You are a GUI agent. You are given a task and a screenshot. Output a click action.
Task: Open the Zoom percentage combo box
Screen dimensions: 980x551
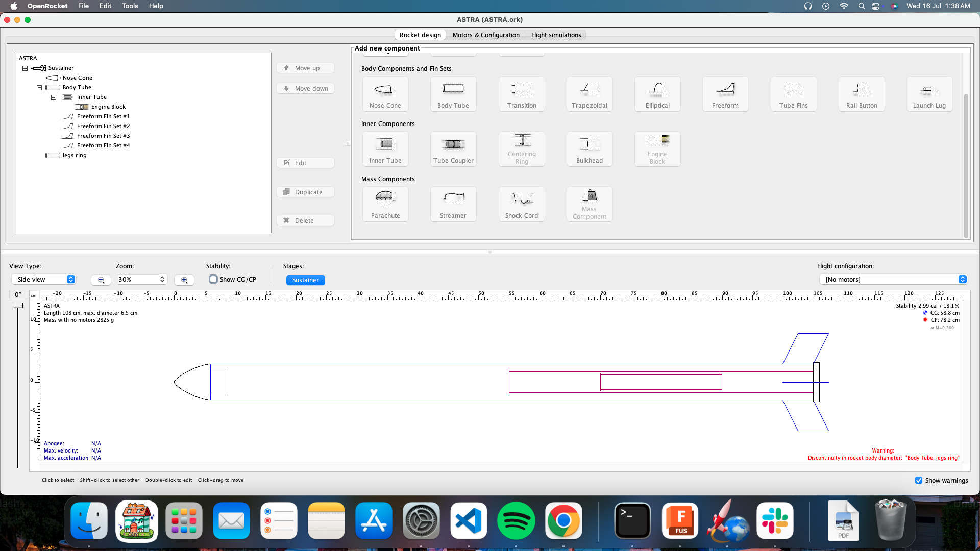click(x=142, y=279)
